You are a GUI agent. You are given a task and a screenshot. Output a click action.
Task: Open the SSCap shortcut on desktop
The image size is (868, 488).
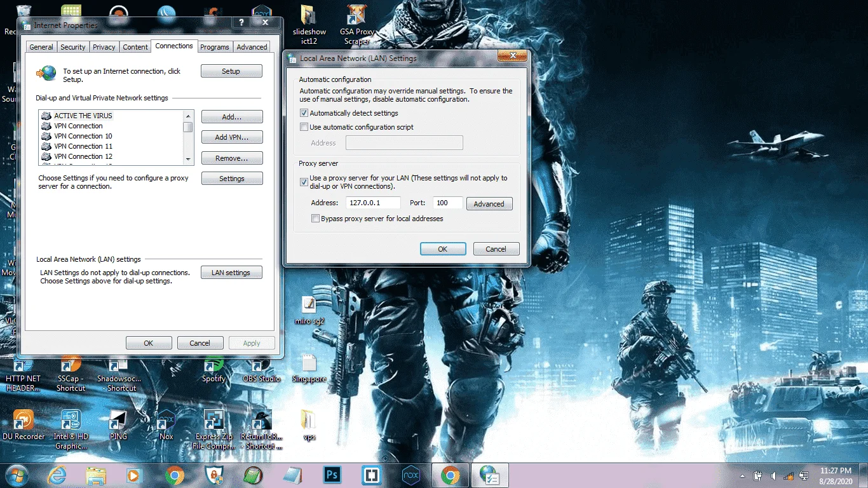click(x=71, y=373)
